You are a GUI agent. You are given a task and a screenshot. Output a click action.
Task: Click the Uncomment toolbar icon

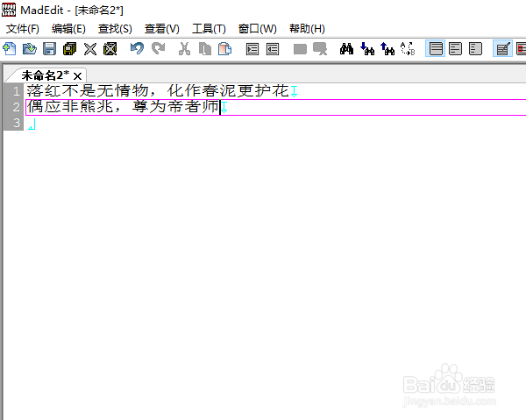(x=320, y=49)
